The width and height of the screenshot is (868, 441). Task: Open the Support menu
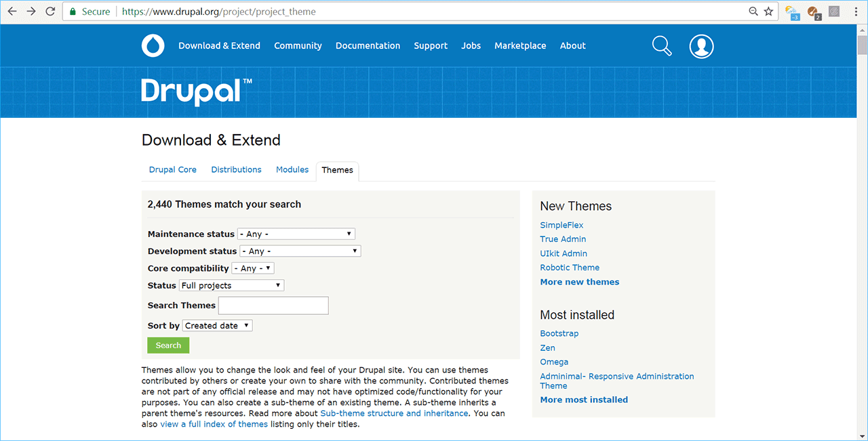[x=431, y=45]
